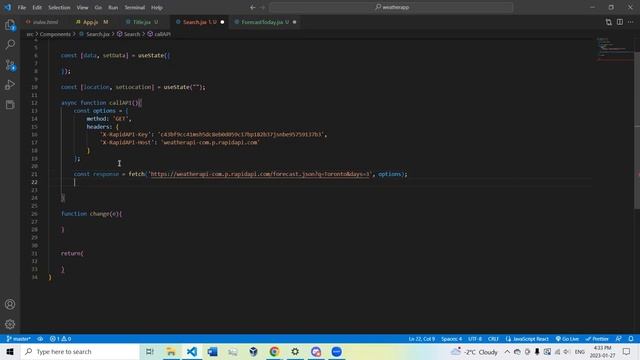Open the Search symbol breadcrumb
This screenshot has height=360, width=640.
click(x=129, y=34)
